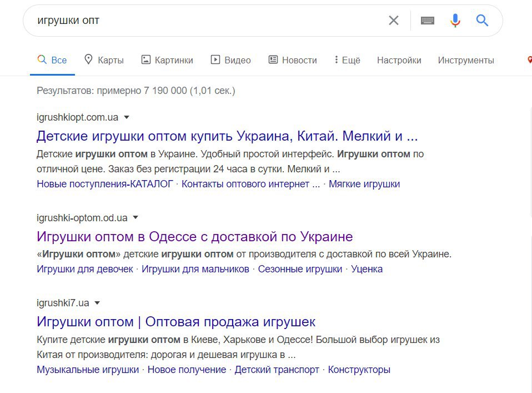Open result 'Игрушки оптом в Одессе с доставкой'

(x=195, y=236)
